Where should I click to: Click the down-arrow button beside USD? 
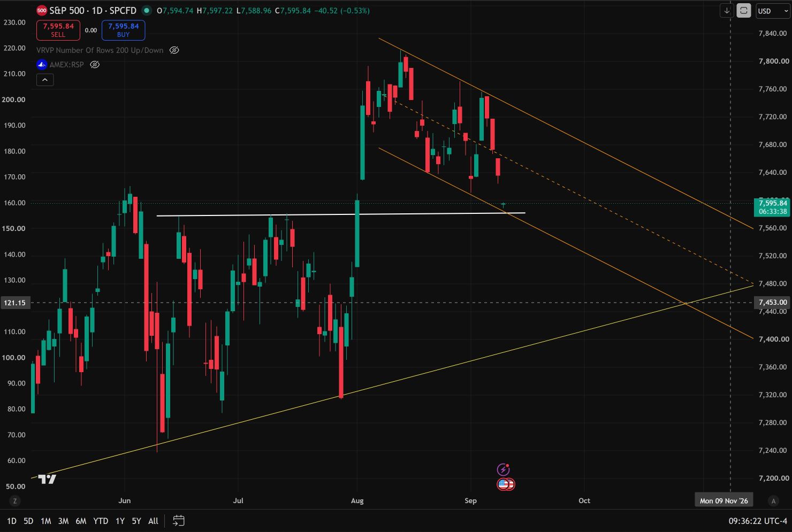(x=727, y=11)
